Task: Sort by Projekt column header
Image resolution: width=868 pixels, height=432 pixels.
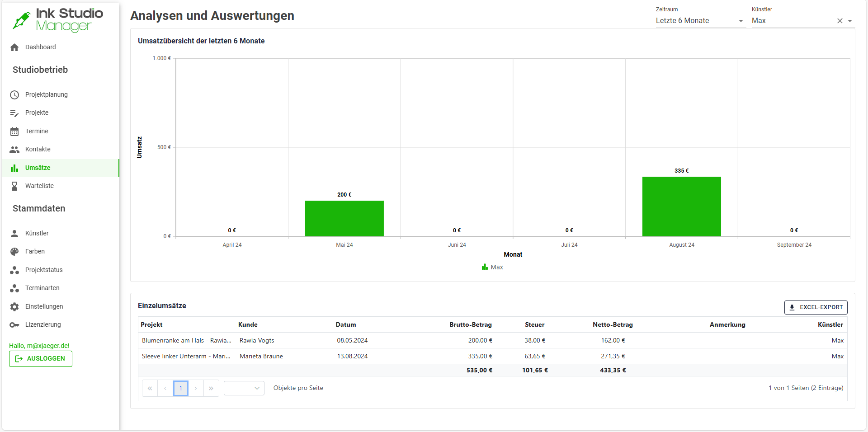Action: [151, 324]
